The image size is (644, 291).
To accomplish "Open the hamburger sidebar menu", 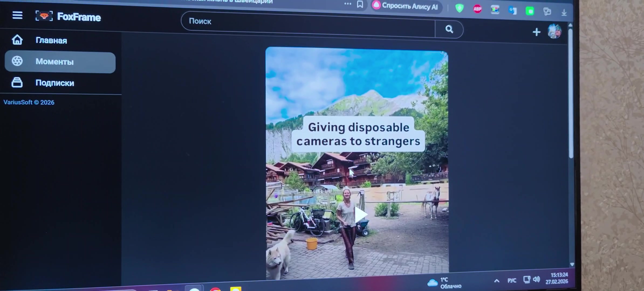I will [x=18, y=15].
